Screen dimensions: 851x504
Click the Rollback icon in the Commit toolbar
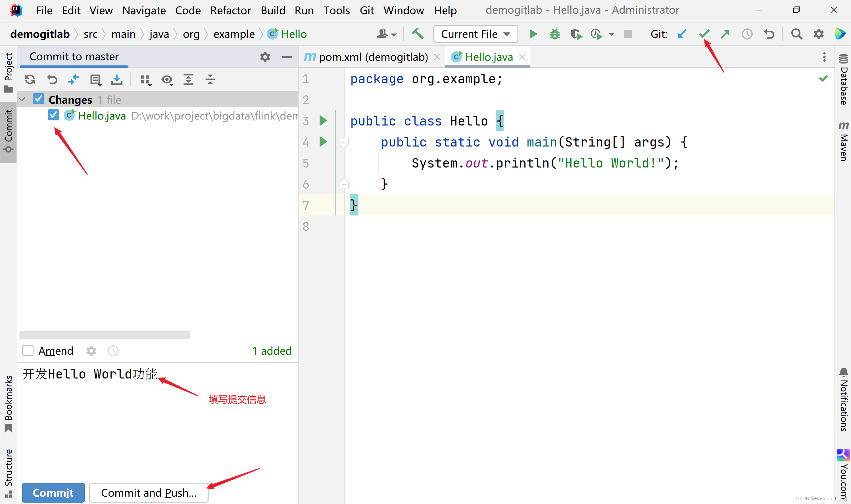52,80
